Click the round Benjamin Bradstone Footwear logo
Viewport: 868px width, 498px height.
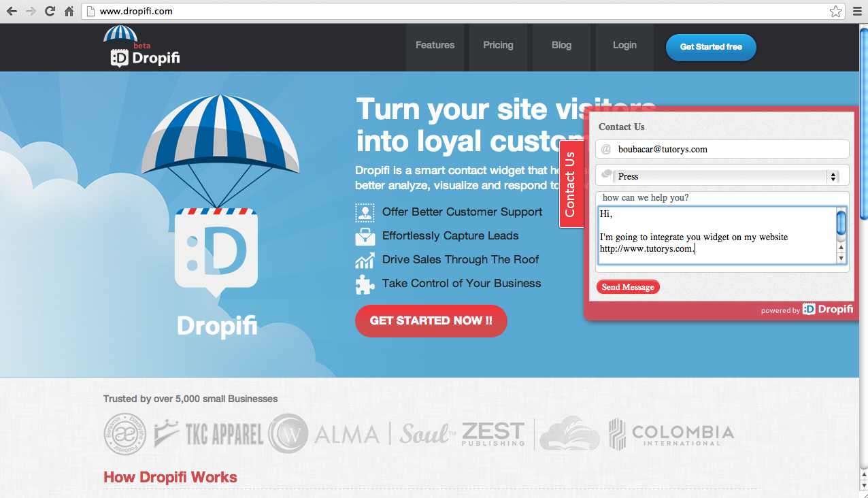(125, 433)
